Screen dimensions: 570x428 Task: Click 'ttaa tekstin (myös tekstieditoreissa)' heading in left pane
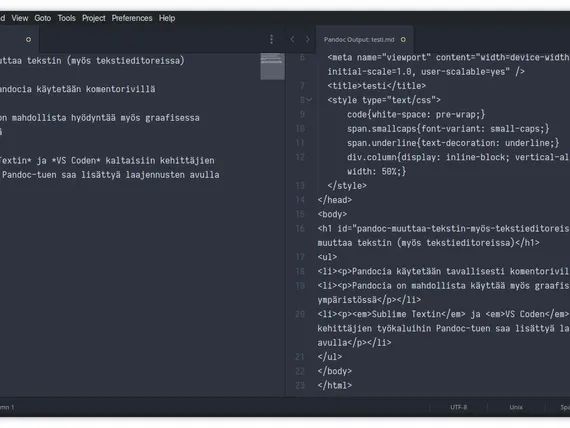(x=92, y=61)
